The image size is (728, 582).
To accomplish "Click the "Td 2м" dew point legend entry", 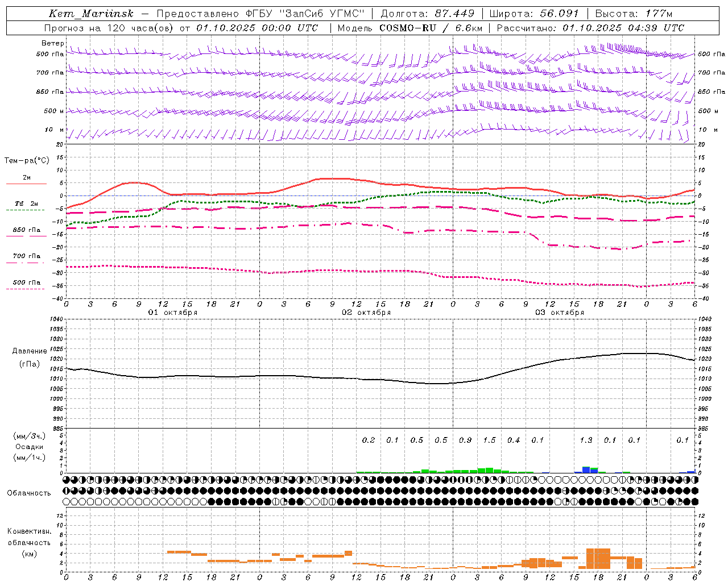I will click(26, 203).
